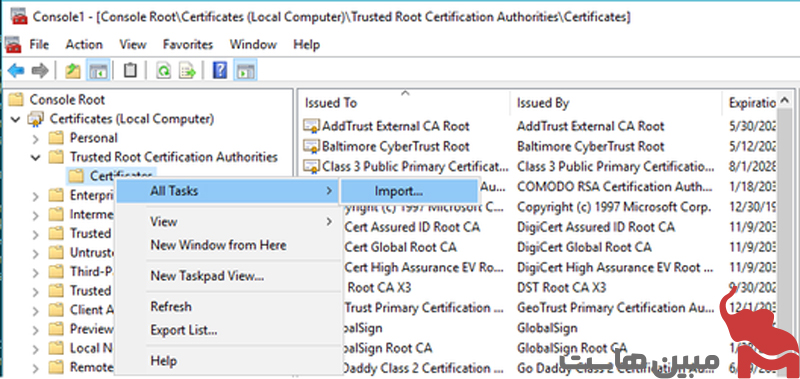Click the Up one level folder icon
Screen dimensions: 800x379
pyautogui.click(x=73, y=70)
